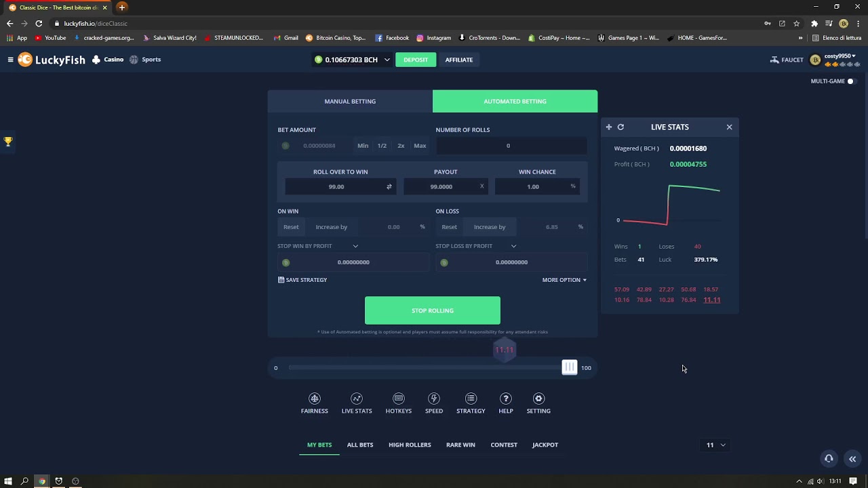The height and width of the screenshot is (488, 868).
Task: Switch to HIGH ROLLERS tab
Action: coord(410,445)
